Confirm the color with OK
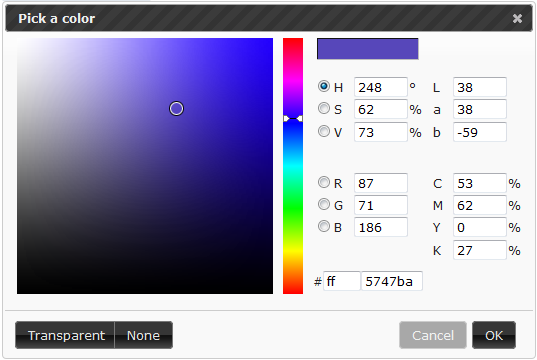This screenshot has width=537, height=360. pyautogui.click(x=494, y=335)
